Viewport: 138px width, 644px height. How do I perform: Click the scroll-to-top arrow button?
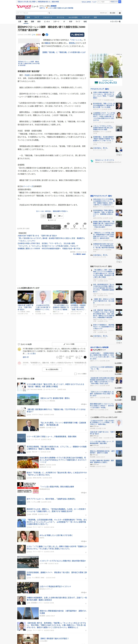pos(133,398)
